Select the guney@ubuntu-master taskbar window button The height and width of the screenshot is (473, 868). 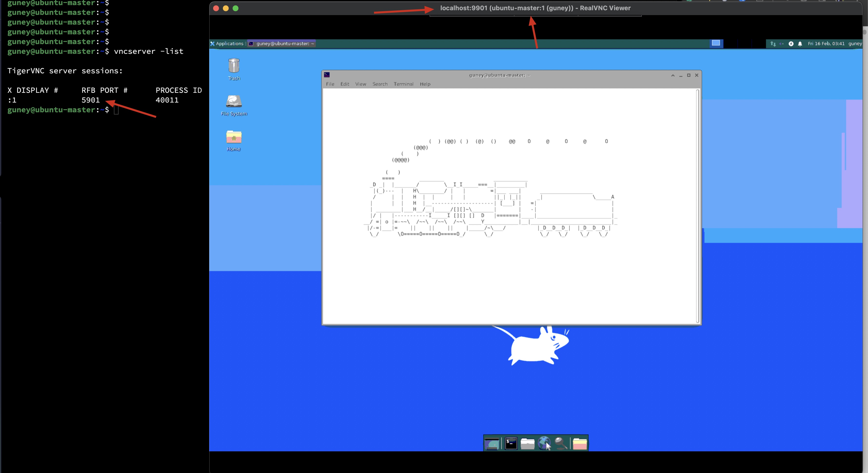pyautogui.click(x=281, y=43)
